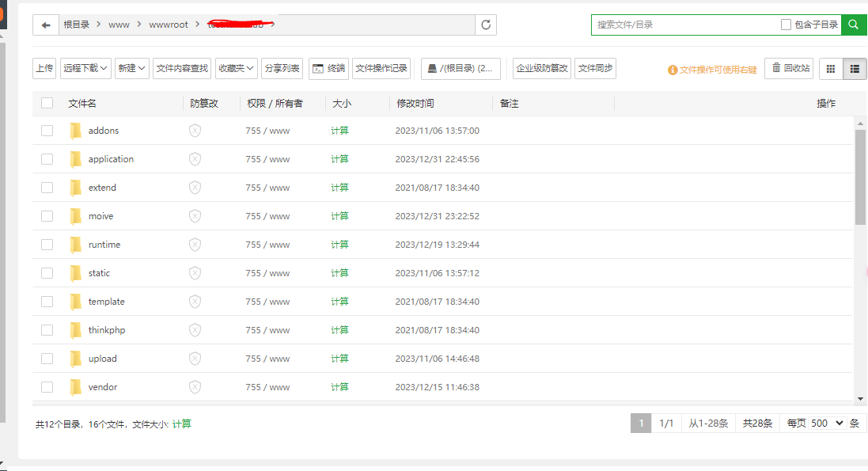
Task: Click the 上传 upload button
Action: click(44, 69)
